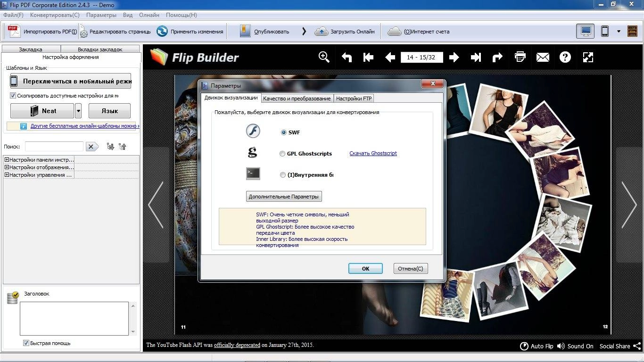The width and height of the screenshot is (644, 362).
Task: Click the chevron arrow after Опубликовать
Action: 304,32
